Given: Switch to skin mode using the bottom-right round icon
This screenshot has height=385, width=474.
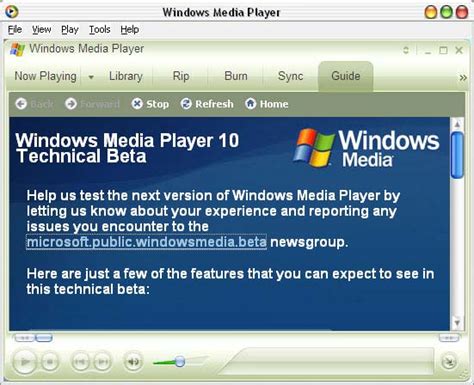Looking at the screenshot, I should coord(449,362).
